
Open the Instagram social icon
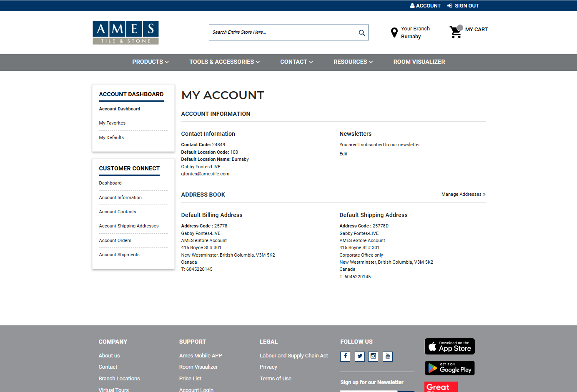point(373,356)
